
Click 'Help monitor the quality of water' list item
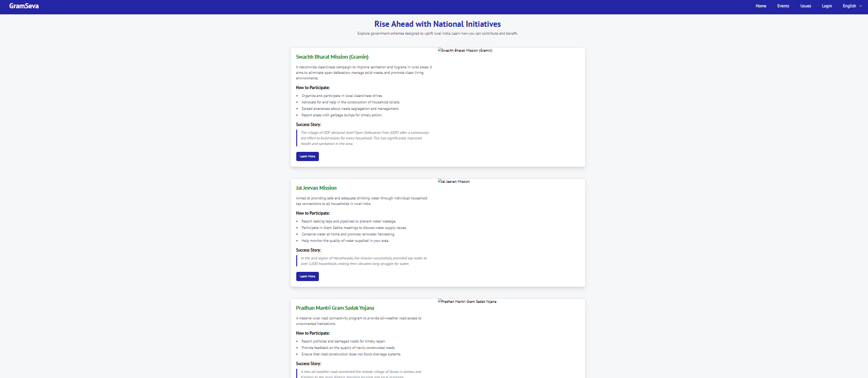click(345, 241)
